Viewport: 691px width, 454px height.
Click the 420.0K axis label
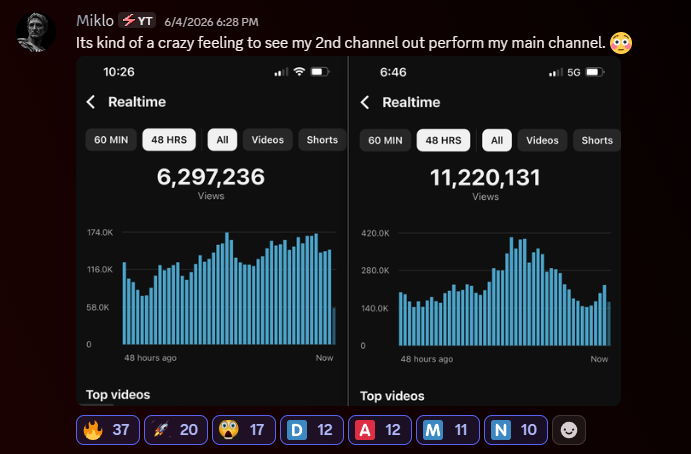[x=375, y=233]
